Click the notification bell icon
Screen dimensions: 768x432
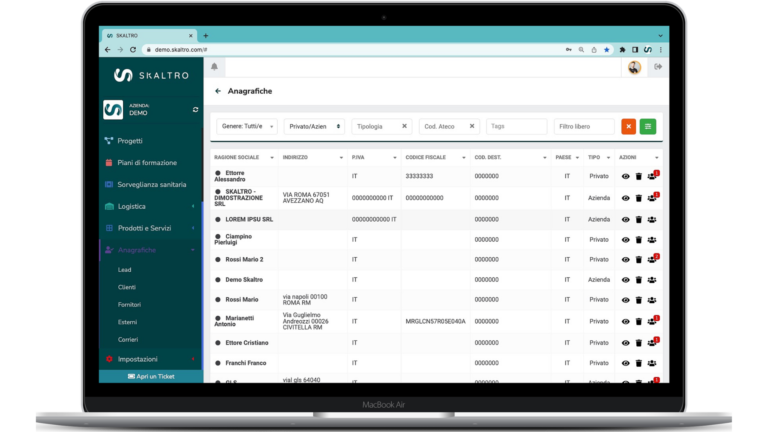pyautogui.click(x=215, y=67)
